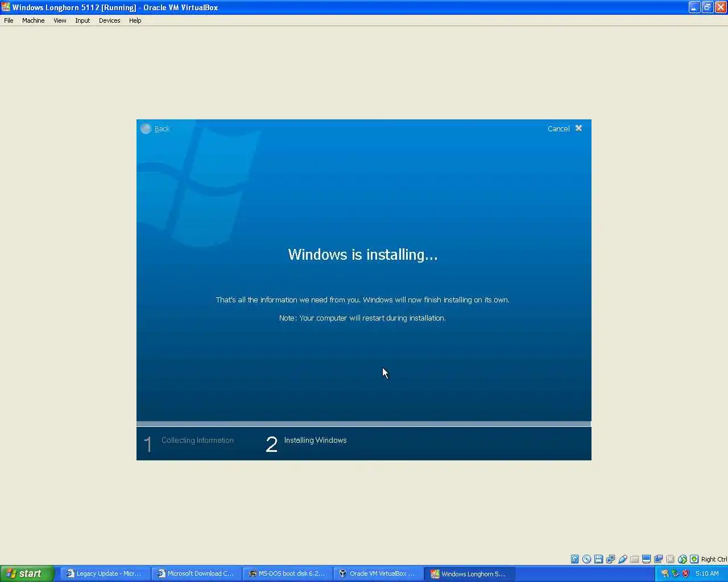Click the shared folders icon in VirtualBox status bar

634,559
